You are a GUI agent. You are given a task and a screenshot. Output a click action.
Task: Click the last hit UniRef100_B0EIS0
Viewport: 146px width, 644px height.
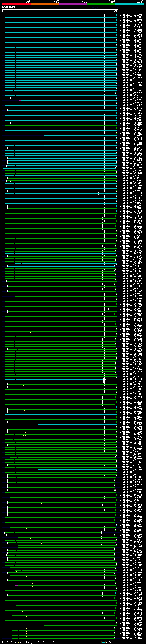click(131, 638)
